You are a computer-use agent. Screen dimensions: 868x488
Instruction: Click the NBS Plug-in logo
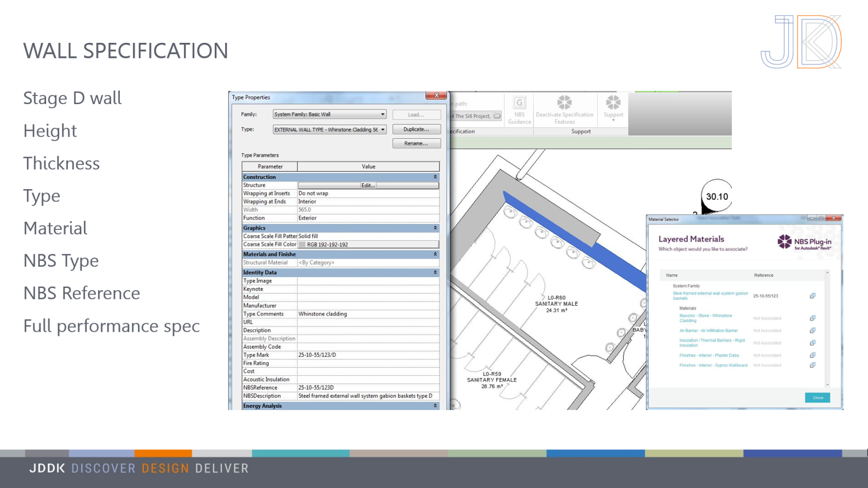pyautogui.click(x=804, y=242)
